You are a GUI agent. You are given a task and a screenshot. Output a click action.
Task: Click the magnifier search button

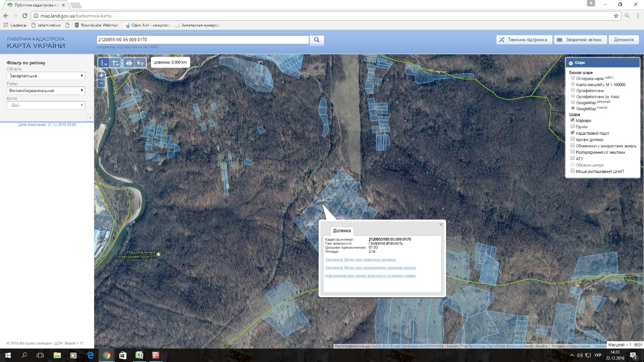[317, 40]
